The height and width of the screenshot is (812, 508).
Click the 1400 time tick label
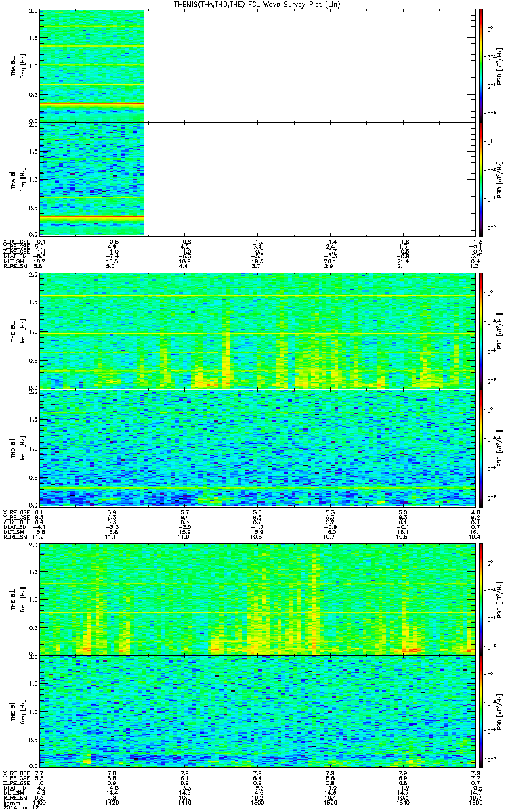[40, 801]
